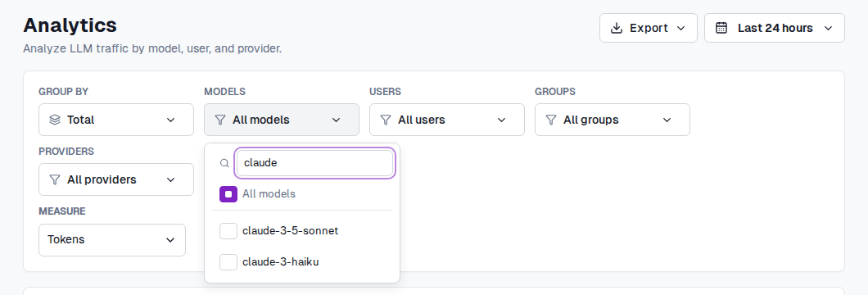
Task: Click the Analyze LLM traffic subtitle
Action: (153, 48)
